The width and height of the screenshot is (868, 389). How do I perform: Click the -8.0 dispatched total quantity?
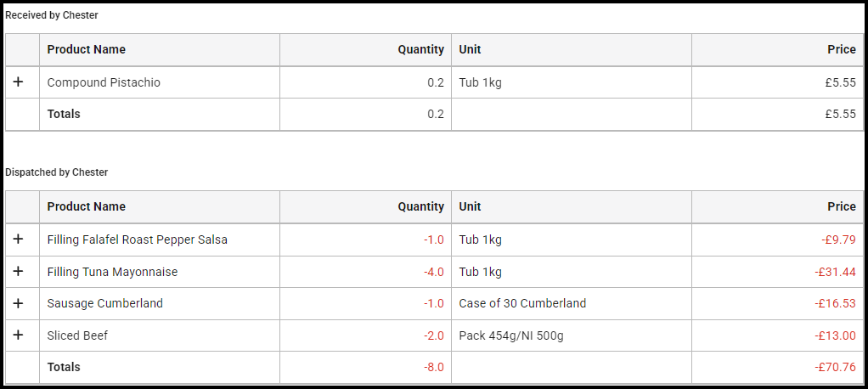pos(433,367)
